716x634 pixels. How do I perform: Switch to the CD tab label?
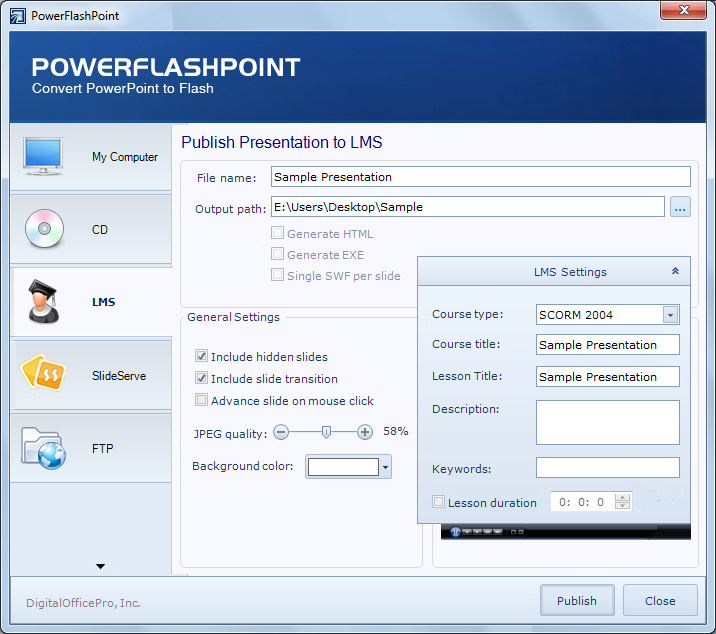click(100, 229)
